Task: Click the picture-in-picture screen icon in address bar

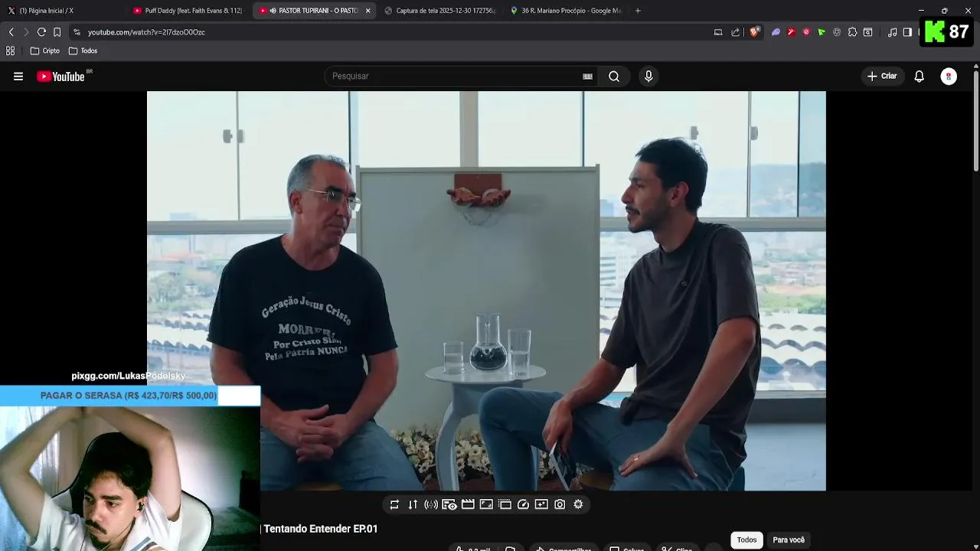Action: 718,32
